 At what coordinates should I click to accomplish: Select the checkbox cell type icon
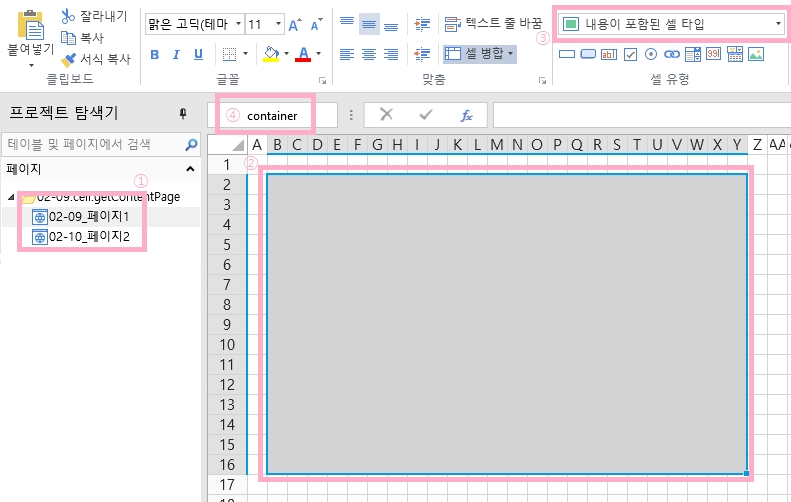point(630,54)
